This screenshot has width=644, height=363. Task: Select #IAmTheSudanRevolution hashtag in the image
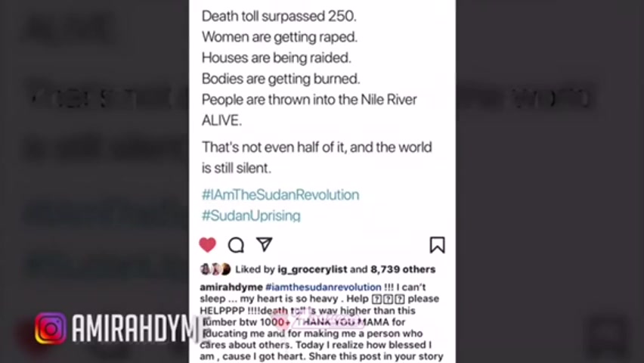[280, 194]
